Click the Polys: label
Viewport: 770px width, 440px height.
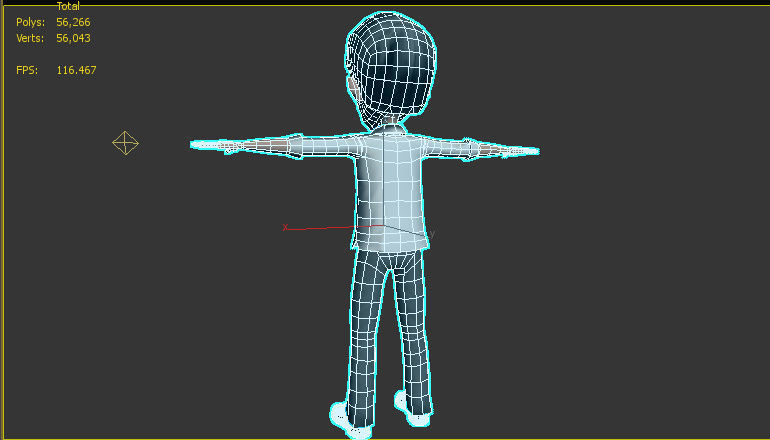point(30,23)
